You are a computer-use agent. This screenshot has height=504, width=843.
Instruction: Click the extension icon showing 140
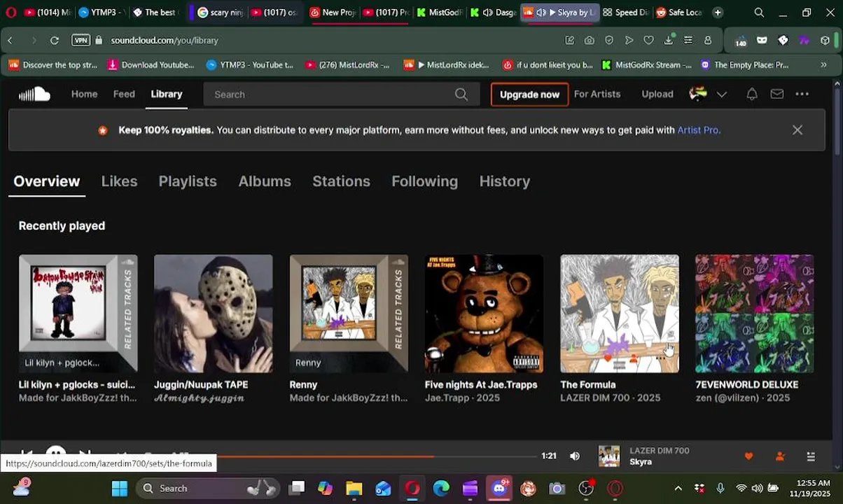(x=741, y=41)
